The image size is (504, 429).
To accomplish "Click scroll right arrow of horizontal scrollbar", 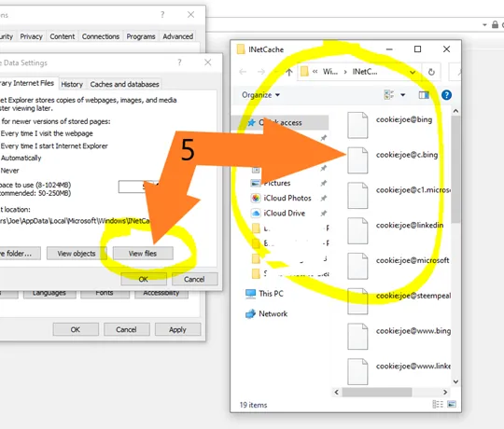I will pyautogui.click(x=445, y=392).
